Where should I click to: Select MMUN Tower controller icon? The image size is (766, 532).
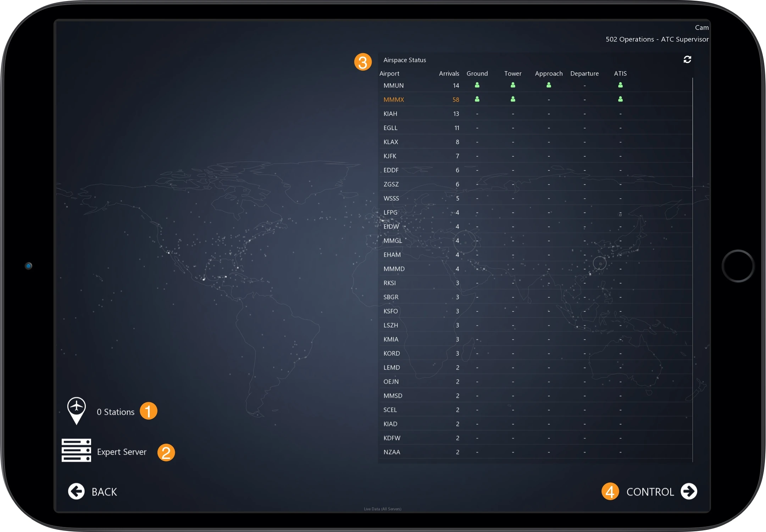click(513, 85)
